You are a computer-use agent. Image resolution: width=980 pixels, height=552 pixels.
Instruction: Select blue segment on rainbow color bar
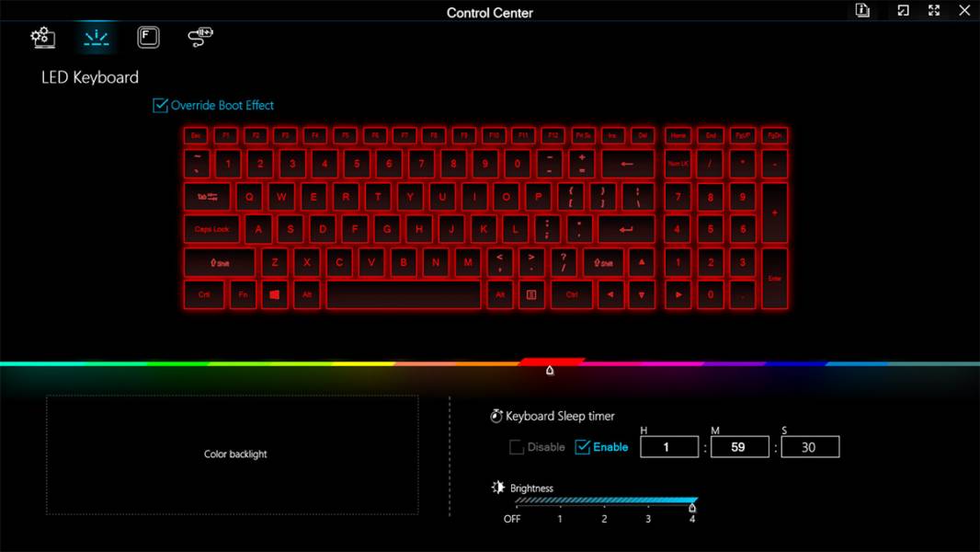[795, 363]
